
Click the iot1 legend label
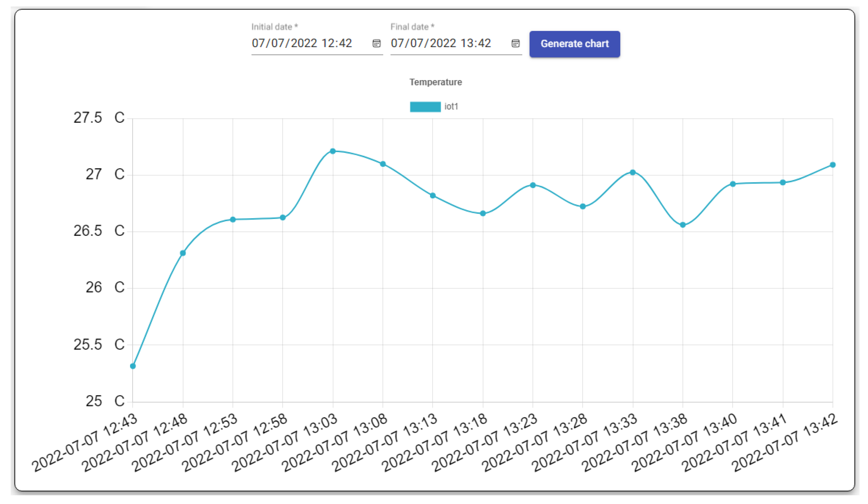click(x=451, y=106)
